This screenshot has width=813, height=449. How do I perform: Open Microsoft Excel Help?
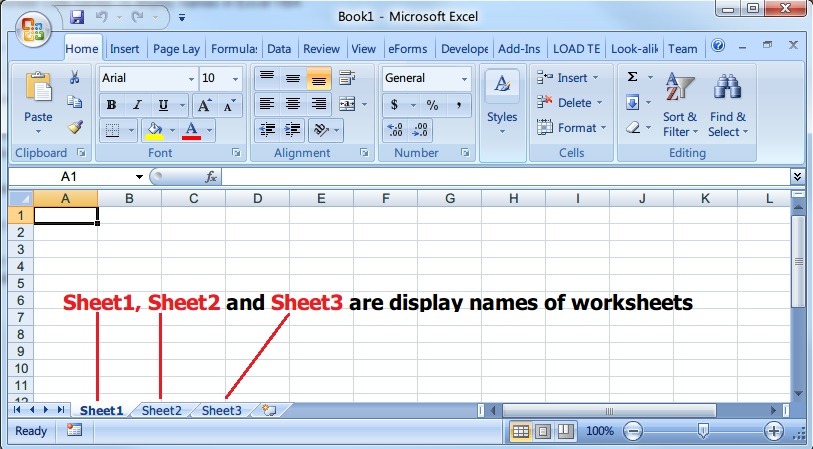718,45
